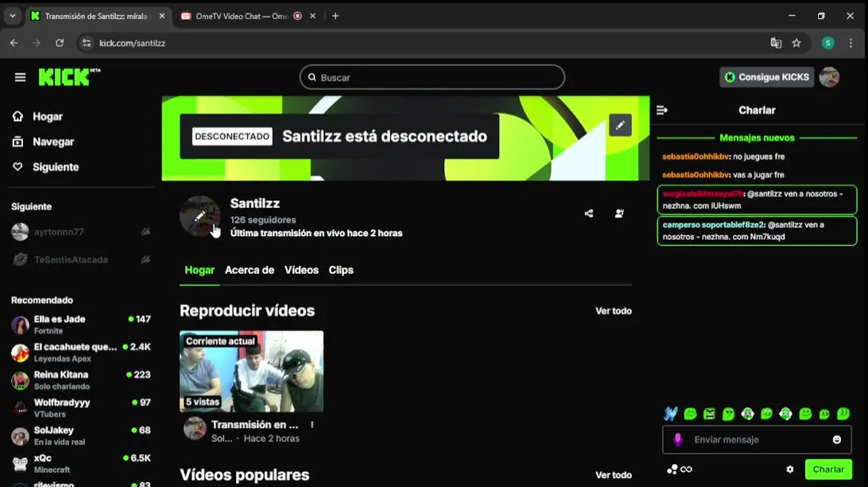Screen dimensions: 868x487
Task: Open the hamburger sidebar menu
Action: tap(20, 77)
